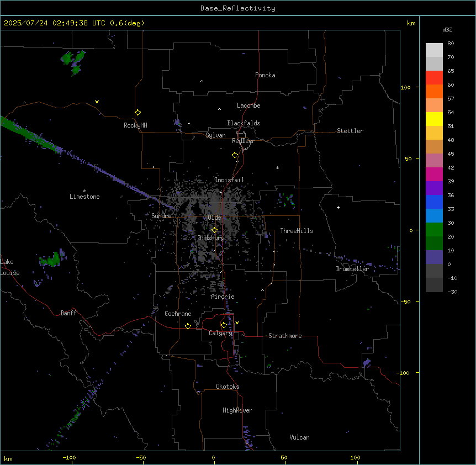Pick the blue 33-36 dBZ legend swatch

(x=434, y=202)
